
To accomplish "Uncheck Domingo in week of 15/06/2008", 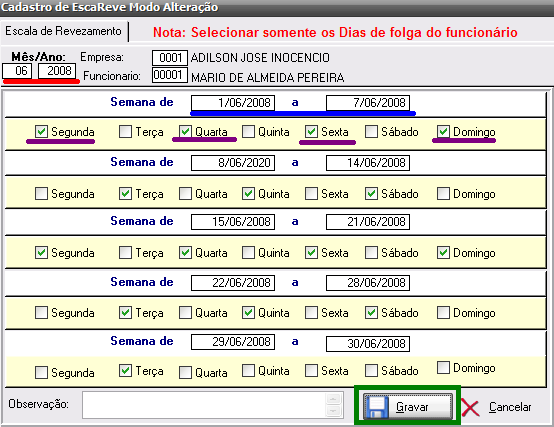I will coord(443,253).
